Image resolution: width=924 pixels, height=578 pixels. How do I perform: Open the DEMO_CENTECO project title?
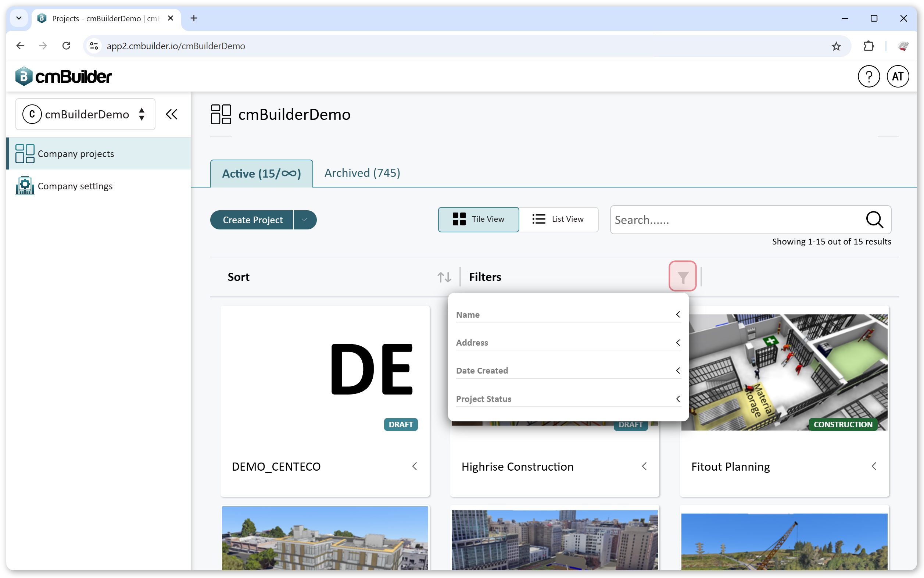pos(276,466)
